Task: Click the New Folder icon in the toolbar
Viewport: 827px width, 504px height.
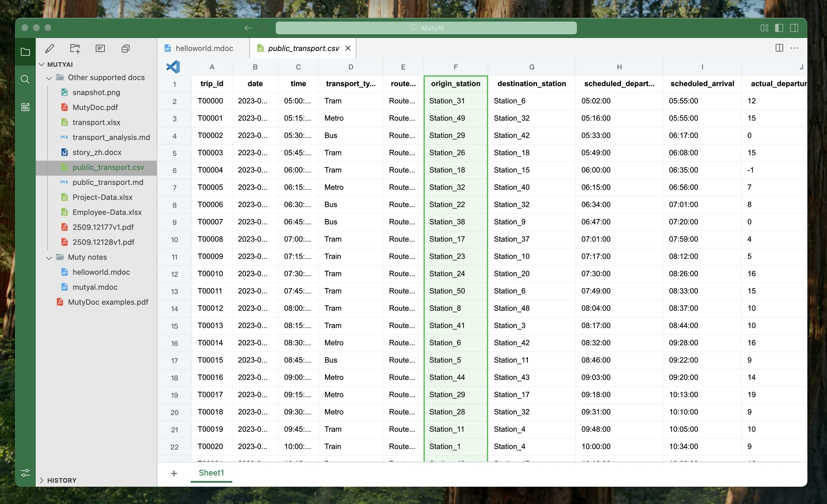Action: 75,48
